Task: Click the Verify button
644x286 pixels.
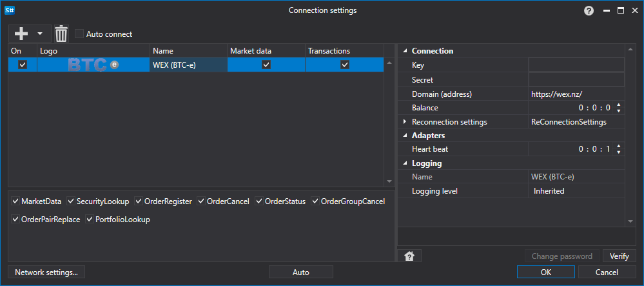Action: click(x=619, y=256)
